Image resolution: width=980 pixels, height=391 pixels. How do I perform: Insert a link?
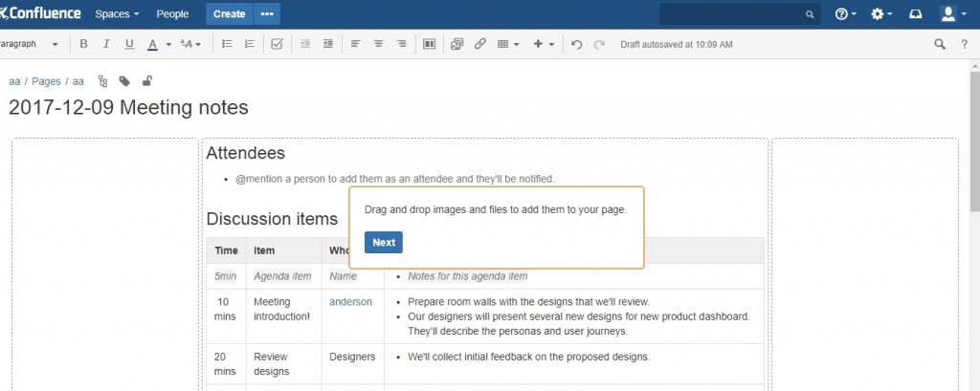click(x=480, y=44)
